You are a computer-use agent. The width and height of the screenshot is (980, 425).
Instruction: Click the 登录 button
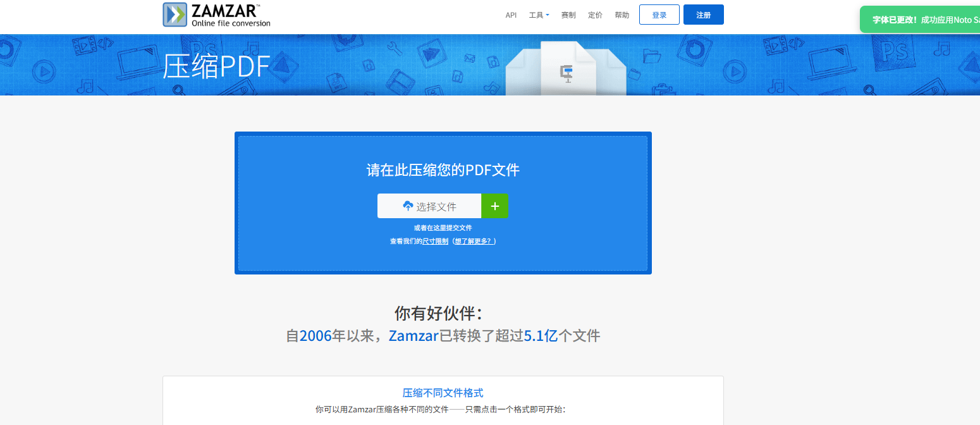(x=659, y=15)
